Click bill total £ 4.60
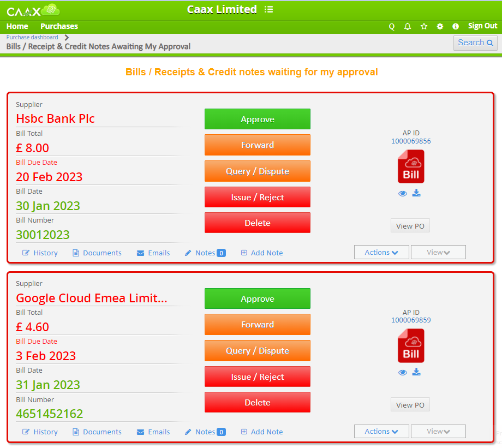The image size is (502, 448). point(32,327)
